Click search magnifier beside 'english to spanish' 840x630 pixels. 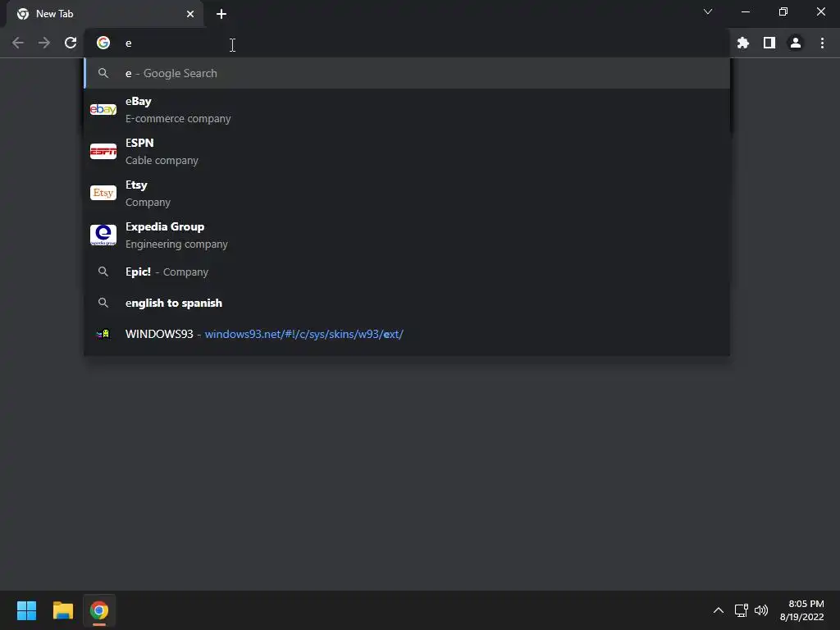[x=103, y=303]
